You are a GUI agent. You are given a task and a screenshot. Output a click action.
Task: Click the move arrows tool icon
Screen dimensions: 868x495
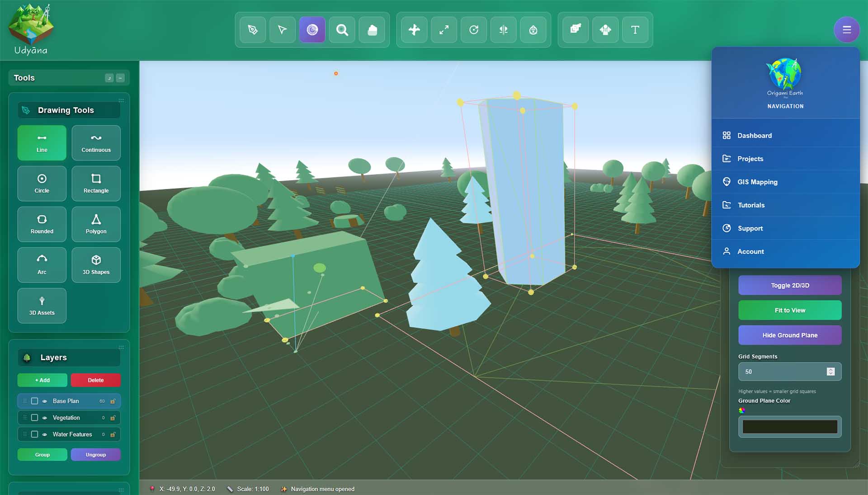tap(414, 30)
